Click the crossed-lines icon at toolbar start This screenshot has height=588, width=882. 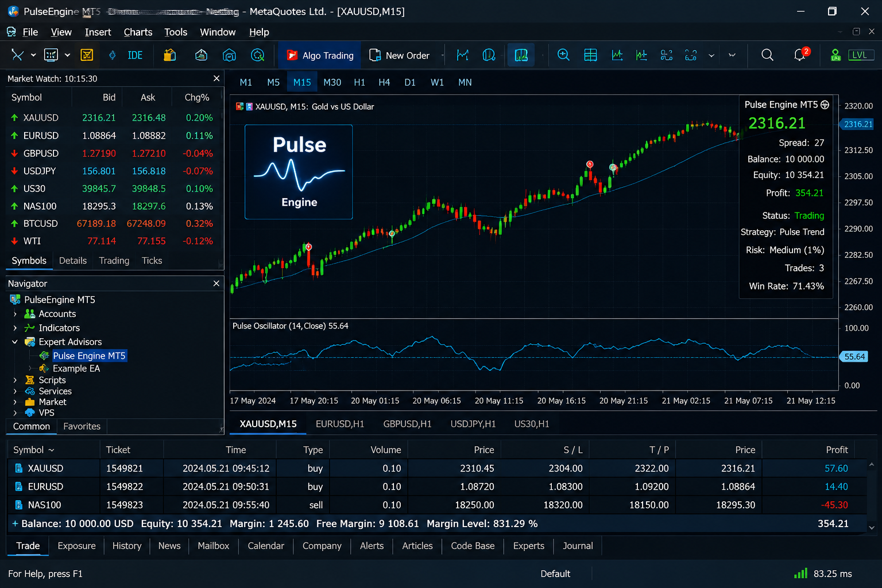coord(17,55)
